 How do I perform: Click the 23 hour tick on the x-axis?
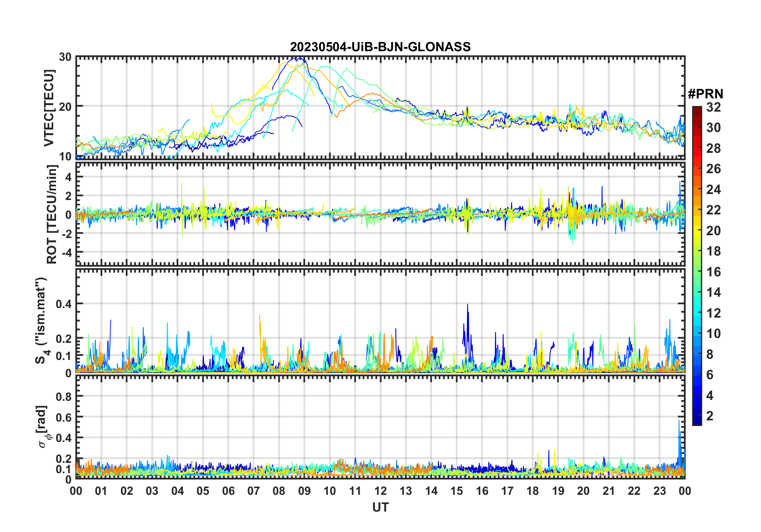coord(659,491)
